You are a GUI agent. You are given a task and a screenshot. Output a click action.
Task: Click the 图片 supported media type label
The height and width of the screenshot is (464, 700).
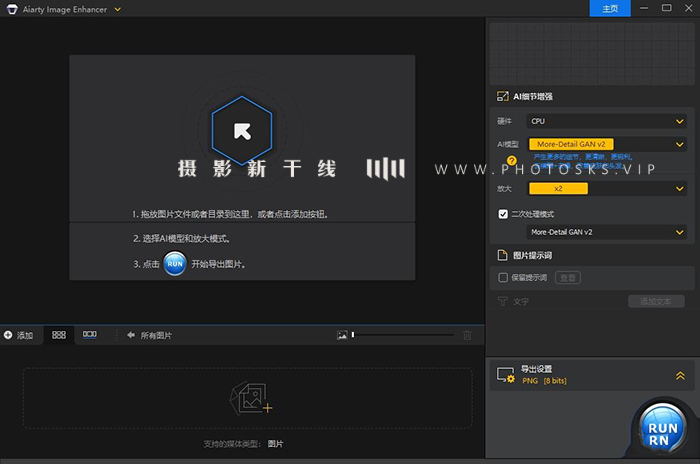pos(275,443)
